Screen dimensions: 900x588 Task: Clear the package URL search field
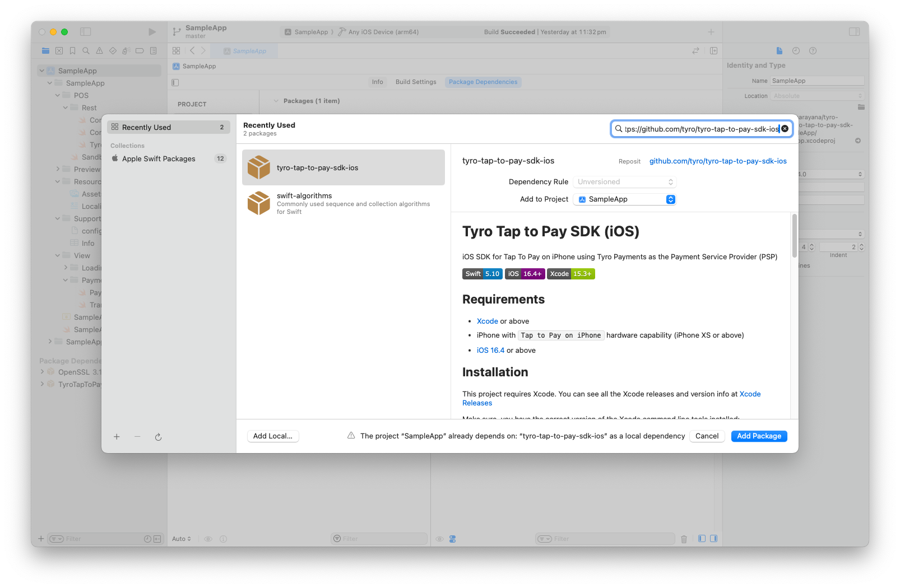pyautogui.click(x=785, y=129)
